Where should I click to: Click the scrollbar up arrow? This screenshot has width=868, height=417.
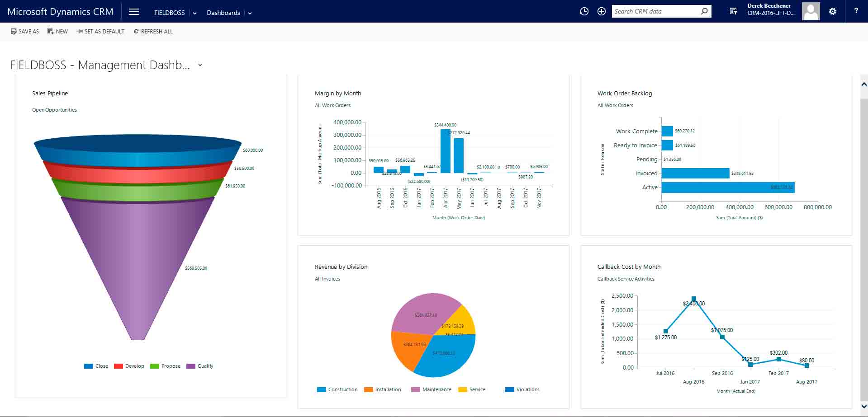tap(864, 84)
